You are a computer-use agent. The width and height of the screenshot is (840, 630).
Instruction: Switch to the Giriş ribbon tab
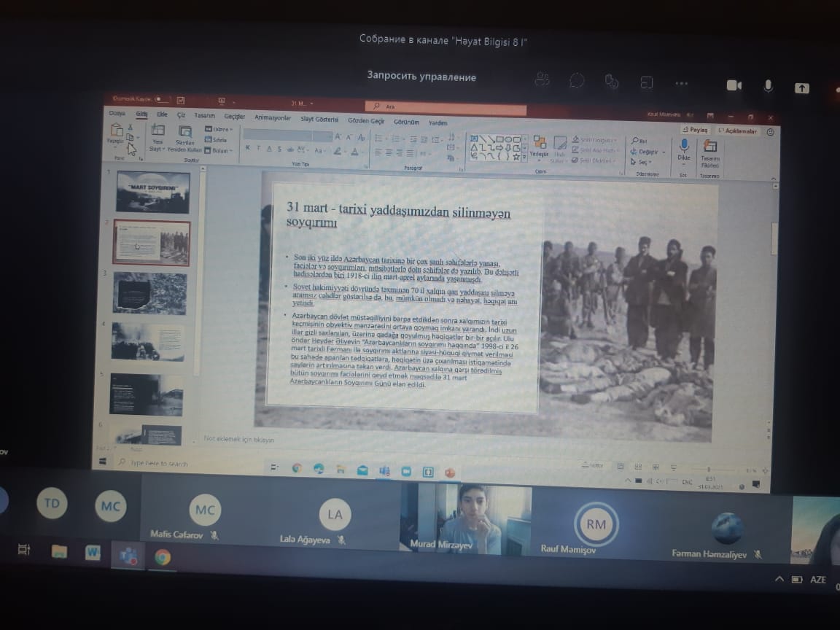click(141, 114)
